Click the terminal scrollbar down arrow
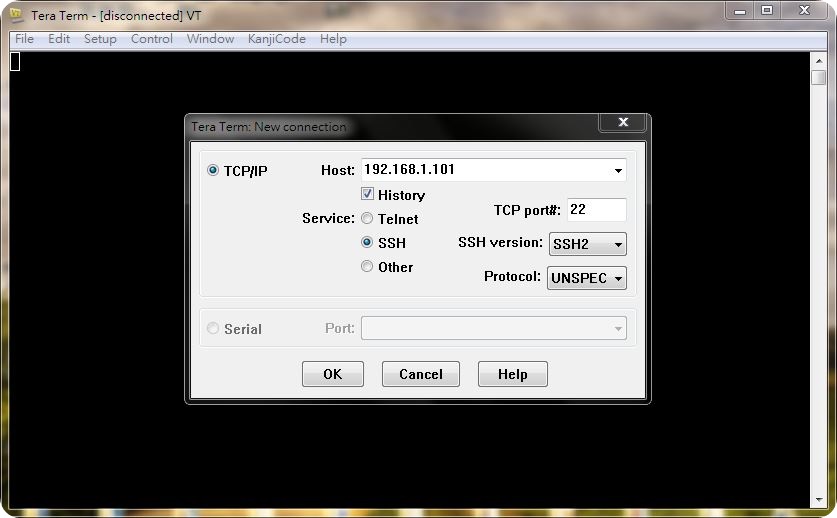The height and width of the screenshot is (518, 837). coord(818,500)
